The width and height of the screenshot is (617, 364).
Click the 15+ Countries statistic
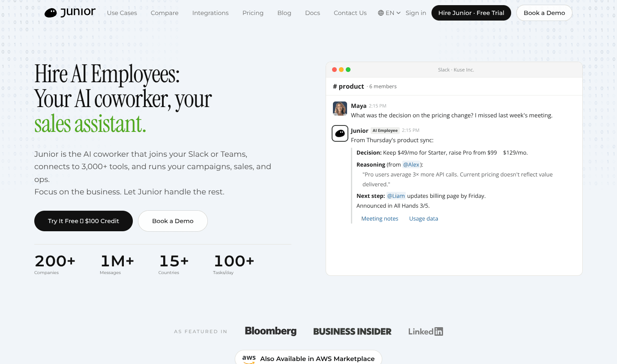174,264
